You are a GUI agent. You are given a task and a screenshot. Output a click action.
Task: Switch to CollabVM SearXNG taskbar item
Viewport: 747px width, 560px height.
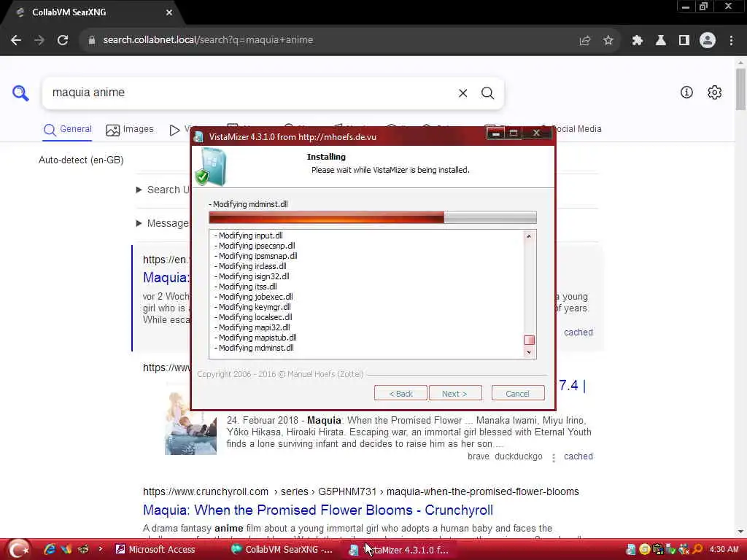(282, 549)
